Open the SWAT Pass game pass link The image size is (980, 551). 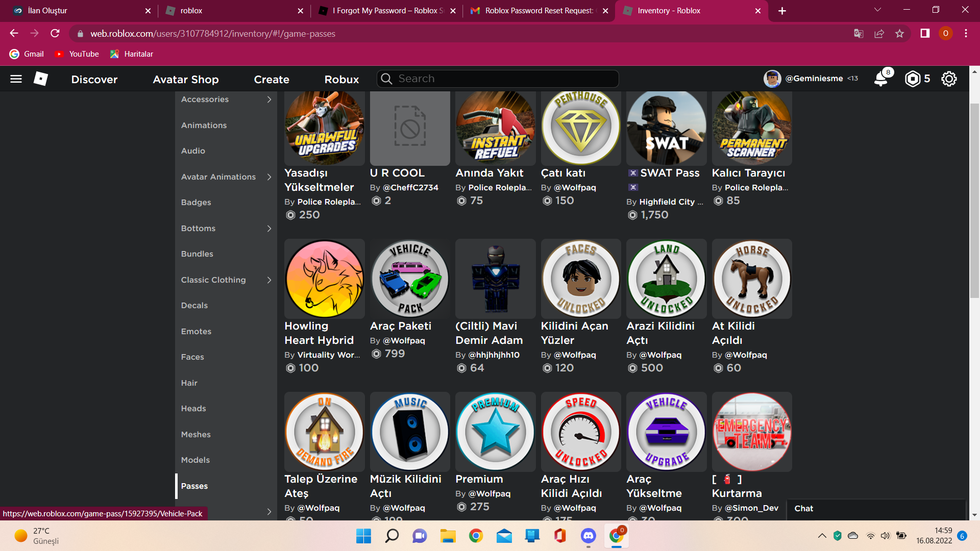669,173
